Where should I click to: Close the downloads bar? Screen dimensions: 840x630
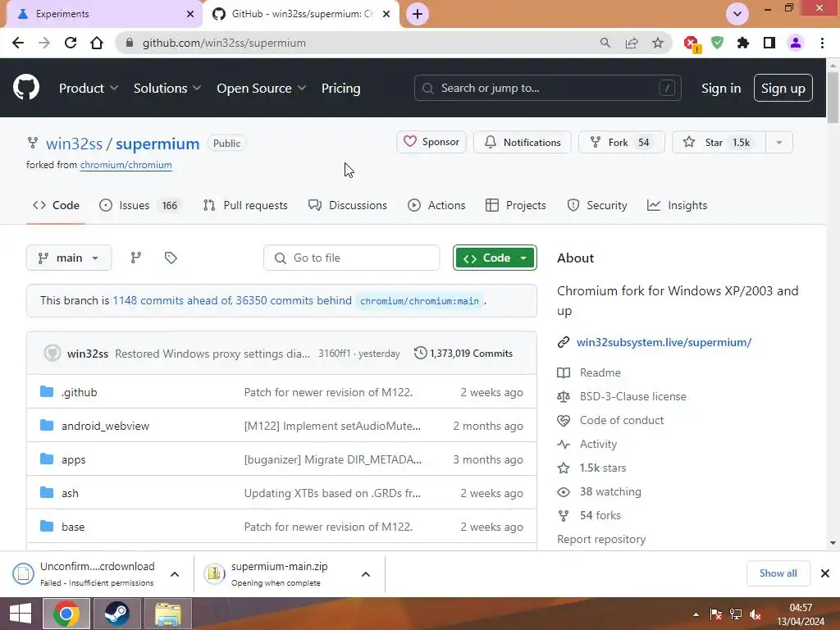(x=825, y=573)
